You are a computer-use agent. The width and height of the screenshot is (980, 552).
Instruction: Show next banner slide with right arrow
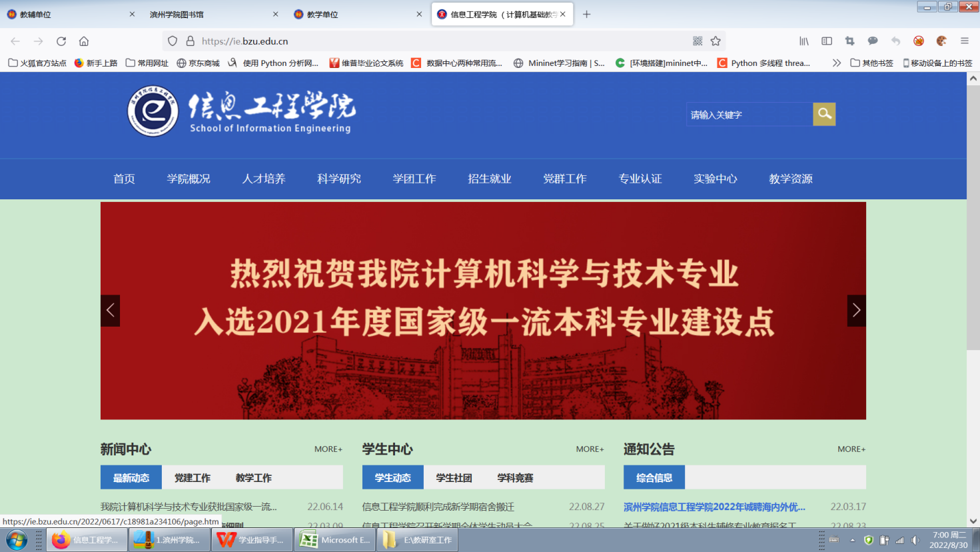coord(856,311)
